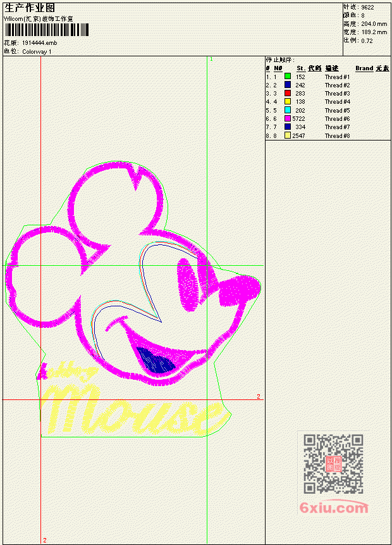Select the 'Colorway 1' value
The height and width of the screenshot is (545, 392).
pos(37,51)
